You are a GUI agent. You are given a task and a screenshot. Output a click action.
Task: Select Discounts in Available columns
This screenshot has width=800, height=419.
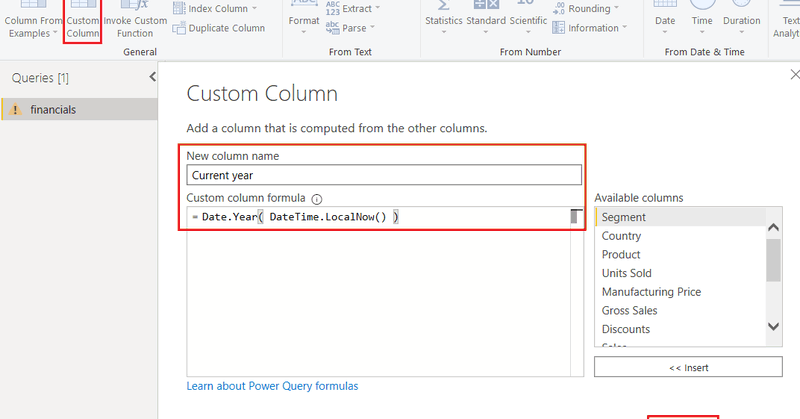[681, 329]
